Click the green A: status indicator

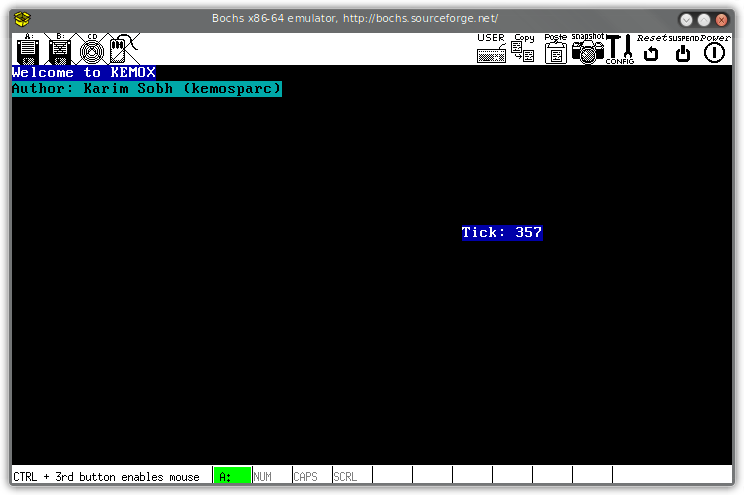point(232,476)
